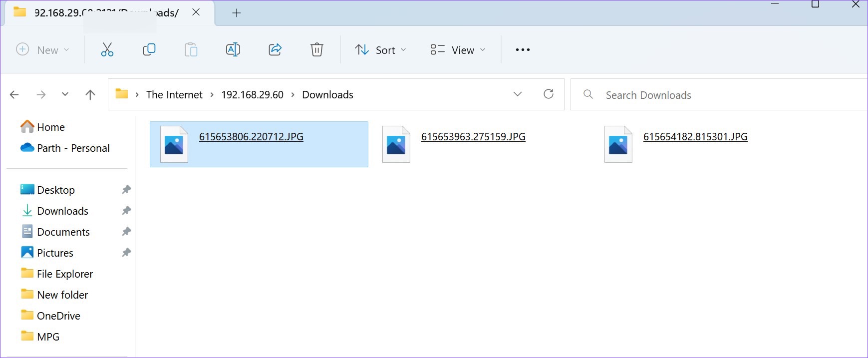Open the View dropdown
Image resolution: width=868 pixels, height=358 pixels.
[x=458, y=50]
